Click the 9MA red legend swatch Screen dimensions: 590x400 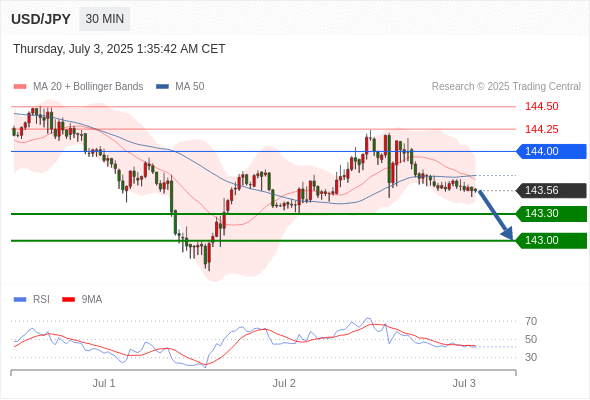(x=68, y=300)
